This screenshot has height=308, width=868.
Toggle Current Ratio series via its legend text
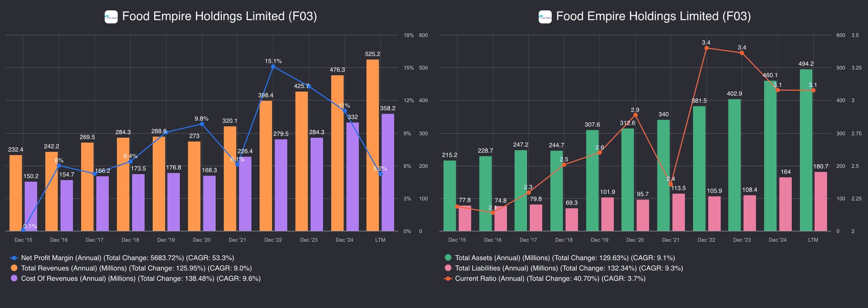pyautogui.click(x=550, y=278)
